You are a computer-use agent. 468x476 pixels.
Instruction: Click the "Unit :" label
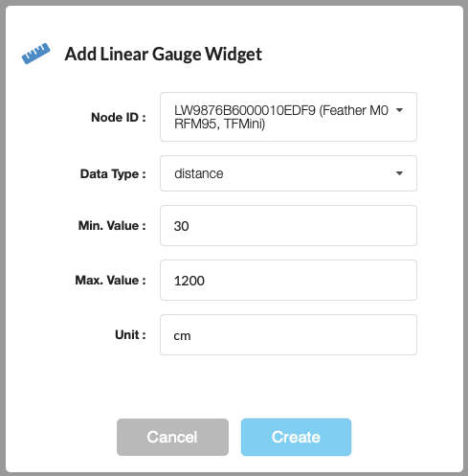pos(130,335)
